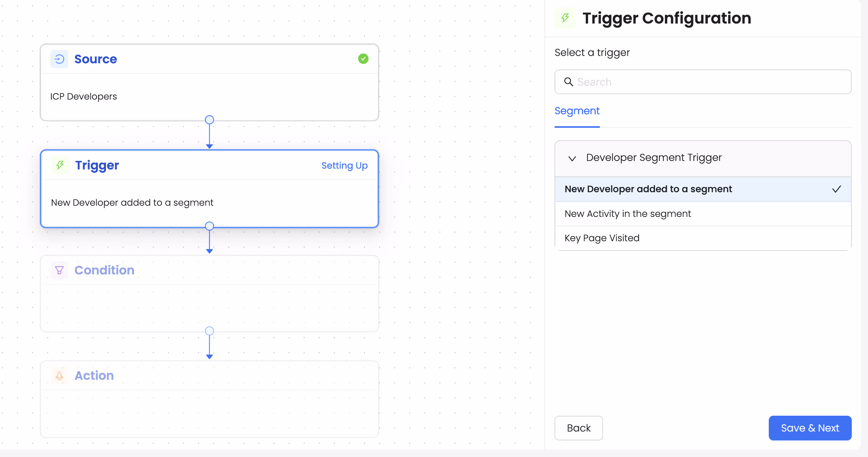
Task: Switch to the Segment tab
Action: click(x=577, y=111)
